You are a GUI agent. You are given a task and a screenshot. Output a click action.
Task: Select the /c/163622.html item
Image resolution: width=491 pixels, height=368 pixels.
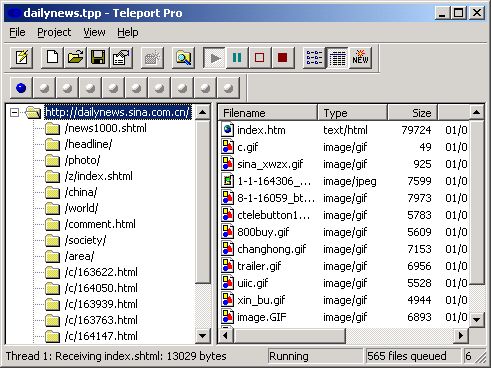click(x=101, y=272)
